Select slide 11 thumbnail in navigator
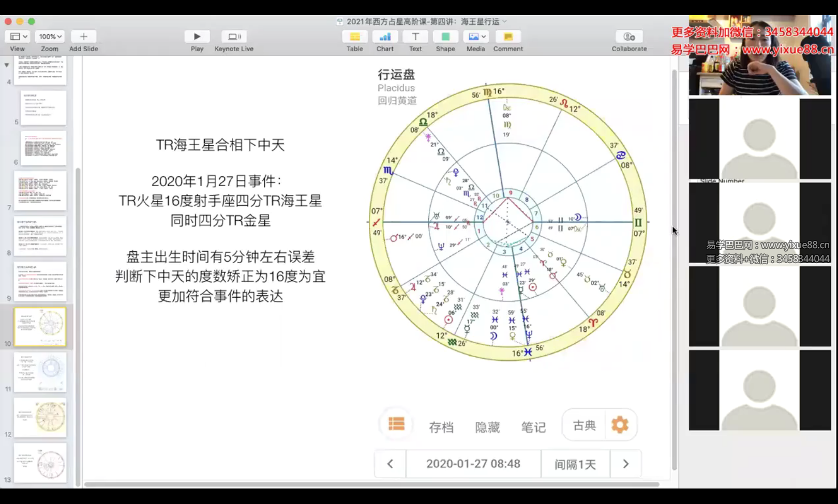The height and width of the screenshot is (504, 838). click(x=40, y=372)
